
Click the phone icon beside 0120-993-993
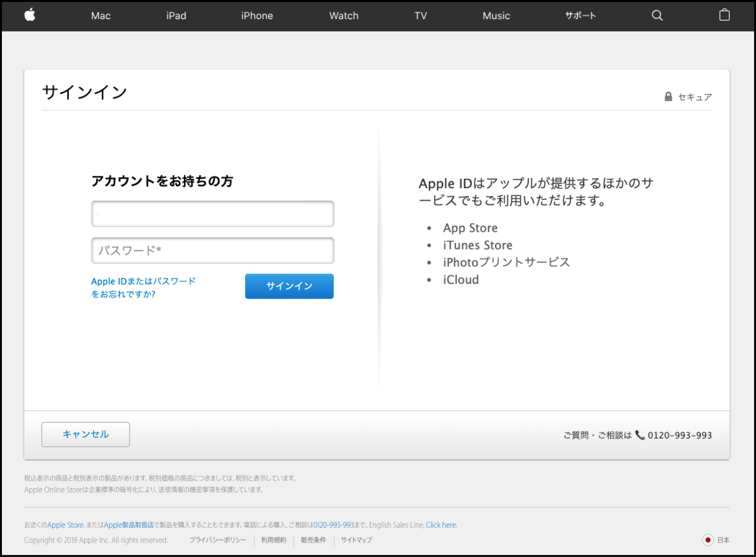(x=640, y=435)
